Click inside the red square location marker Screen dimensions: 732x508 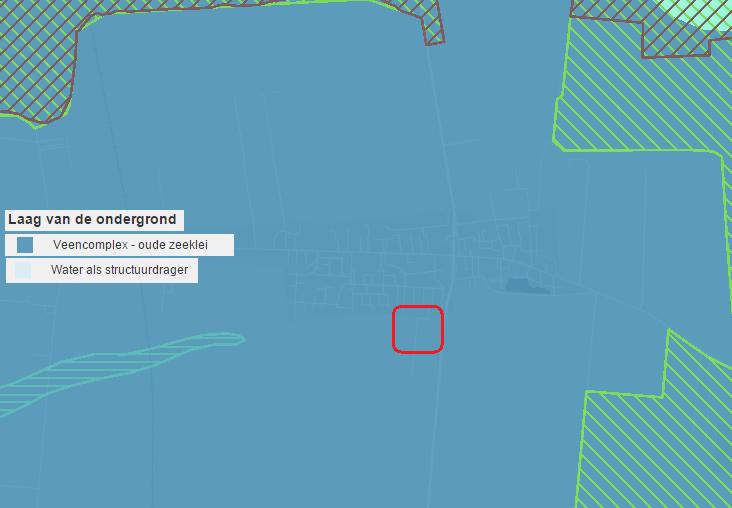tap(417, 329)
